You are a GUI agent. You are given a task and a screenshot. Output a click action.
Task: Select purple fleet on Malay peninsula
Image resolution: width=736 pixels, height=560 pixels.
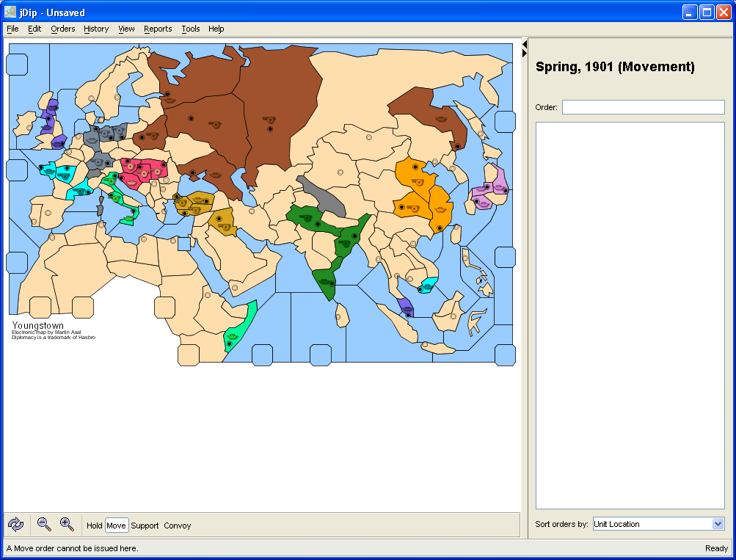(x=406, y=308)
